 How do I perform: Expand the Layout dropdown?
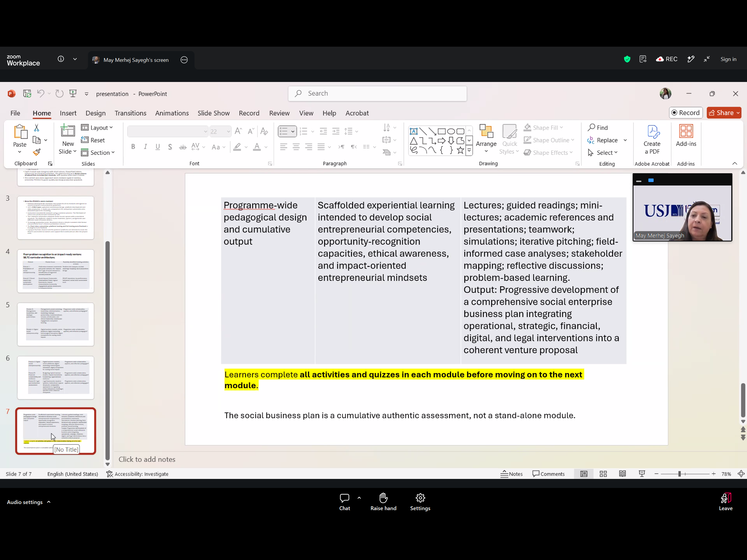[x=97, y=127]
